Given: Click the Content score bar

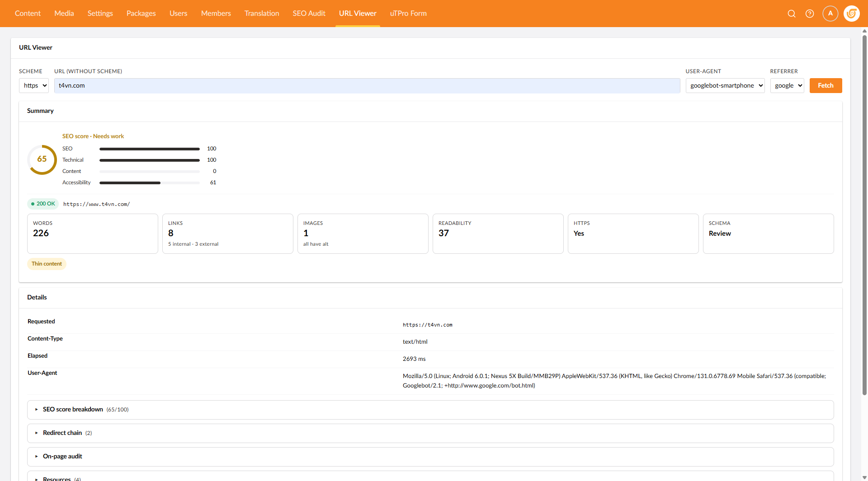Looking at the screenshot, I should click(x=150, y=171).
